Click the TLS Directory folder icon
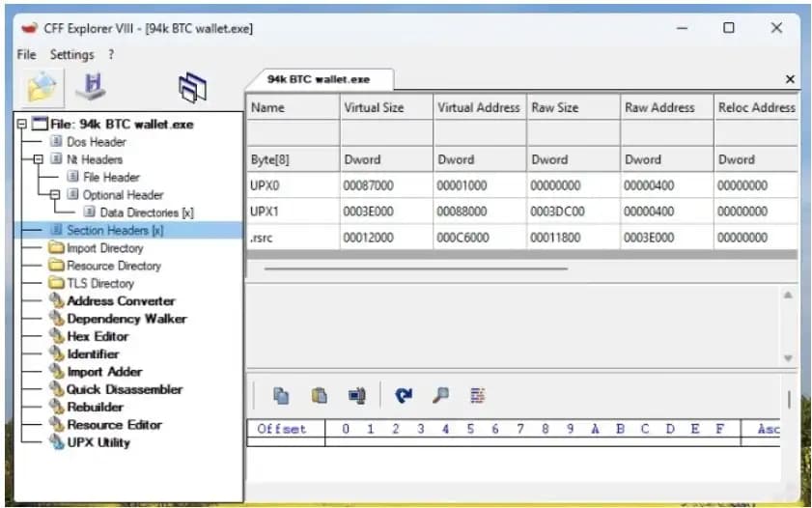The width and height of the screenshot is (812, 508). [56, 283]
